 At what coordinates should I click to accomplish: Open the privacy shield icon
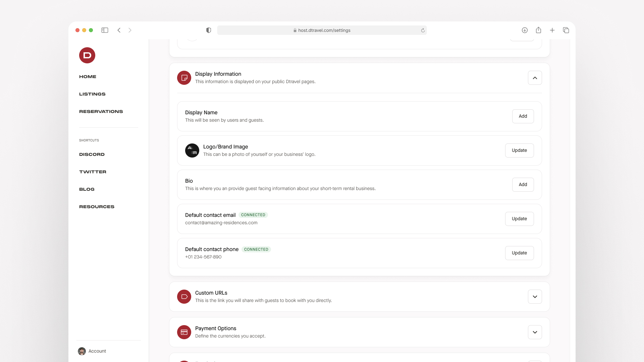coord(209,30)
